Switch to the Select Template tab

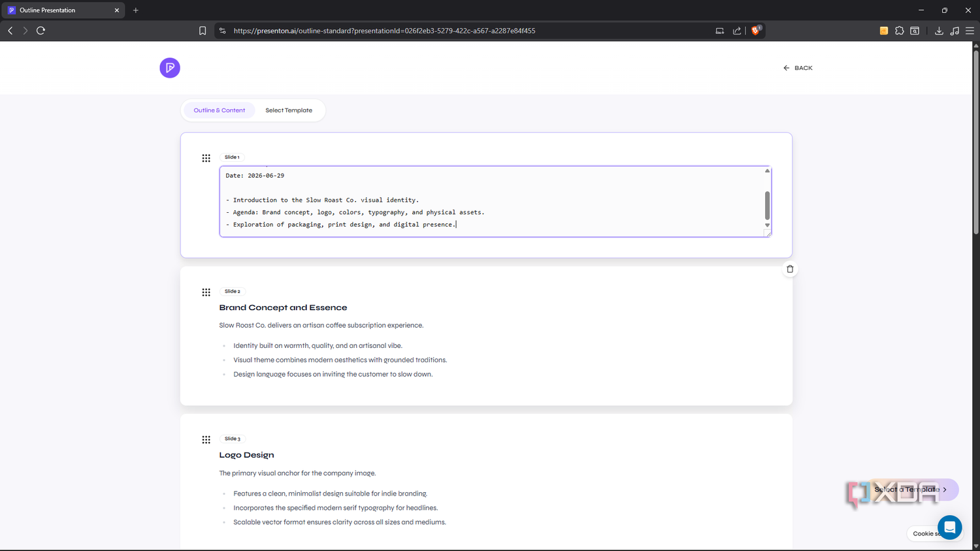pyautogui.click(x=289, y=110)
